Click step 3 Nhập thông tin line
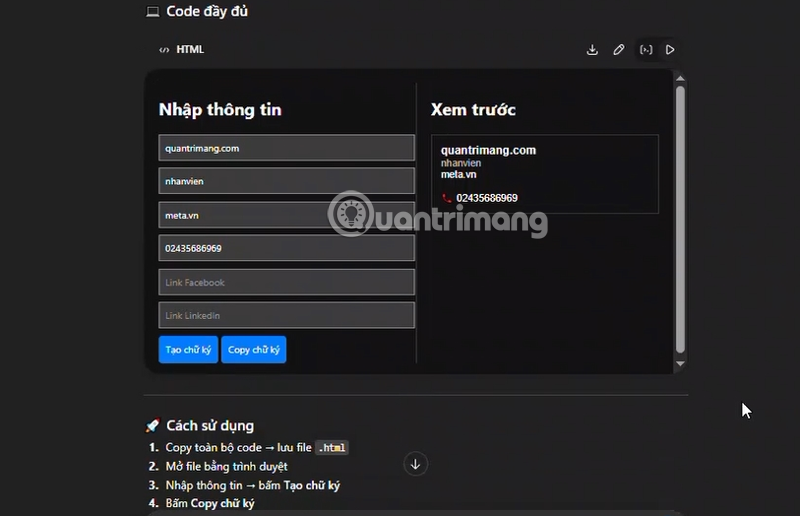 [x=253, y=485]
